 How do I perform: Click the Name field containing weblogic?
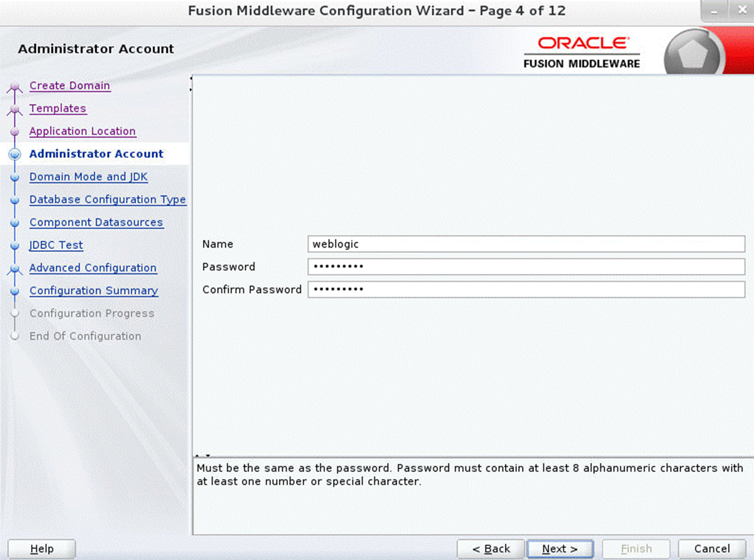[526, 244]
